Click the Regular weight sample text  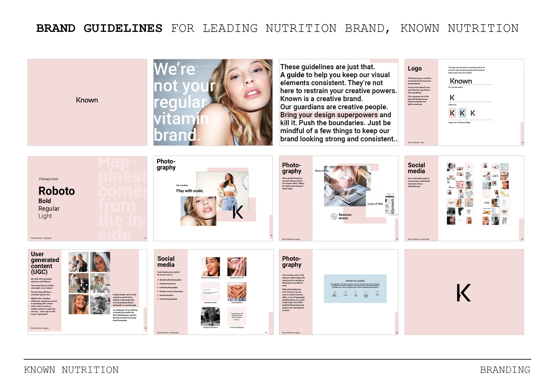49,209
